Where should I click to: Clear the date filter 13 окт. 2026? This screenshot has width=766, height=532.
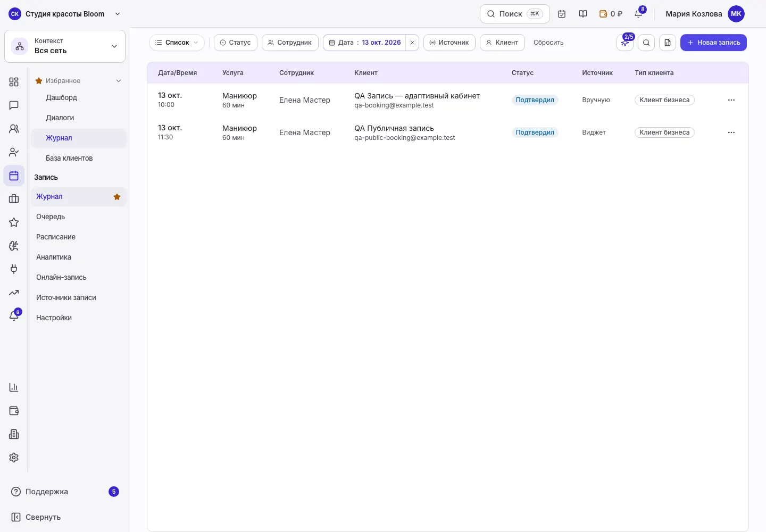click(x=412, y=43)
